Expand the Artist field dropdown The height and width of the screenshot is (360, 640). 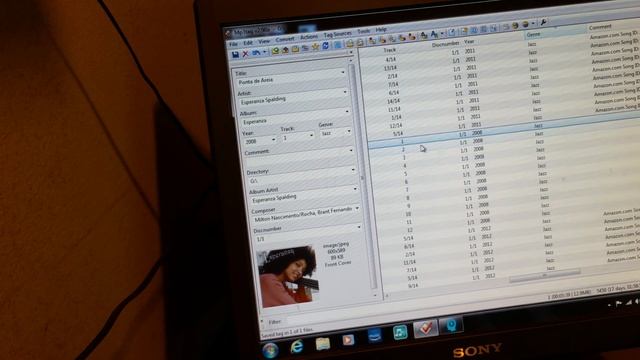[x=345, y=92]
